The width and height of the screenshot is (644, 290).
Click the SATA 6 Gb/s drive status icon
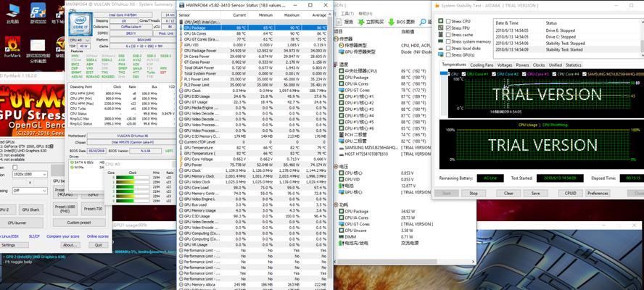(x=72, y=162)
